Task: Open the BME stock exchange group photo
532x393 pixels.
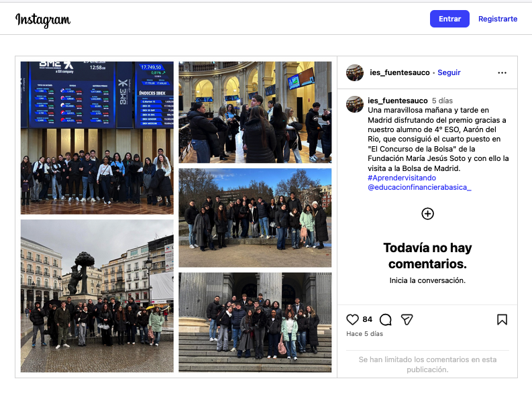Action: (x=97, y=137)
